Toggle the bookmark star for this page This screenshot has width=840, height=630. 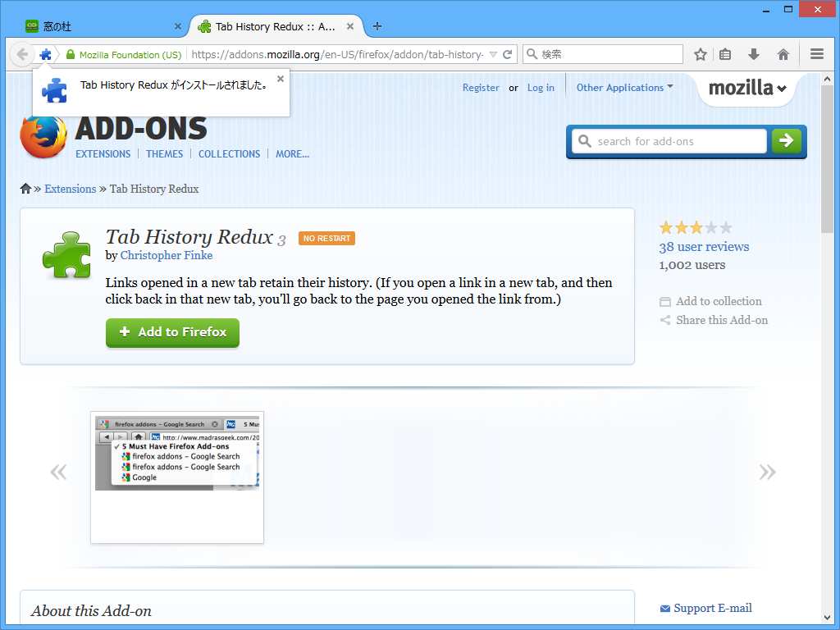point(700,53)
